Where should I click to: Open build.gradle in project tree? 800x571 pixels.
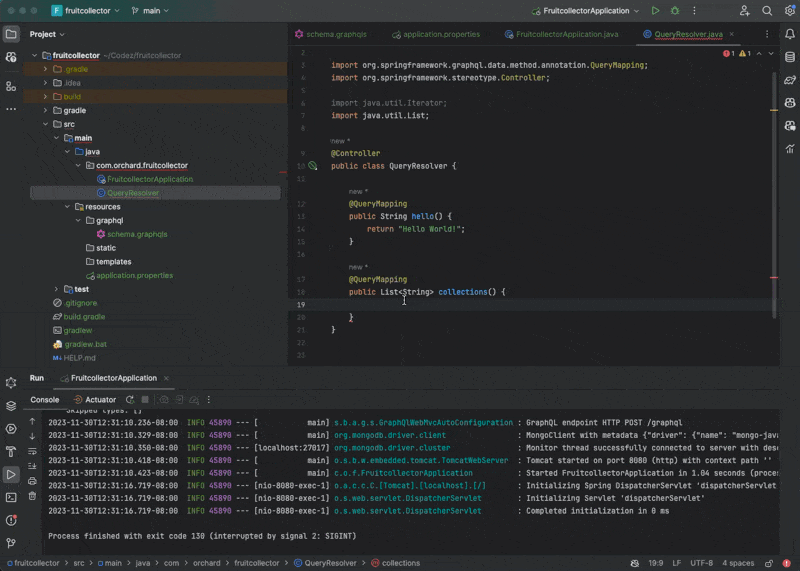click(x=84, y=317)
